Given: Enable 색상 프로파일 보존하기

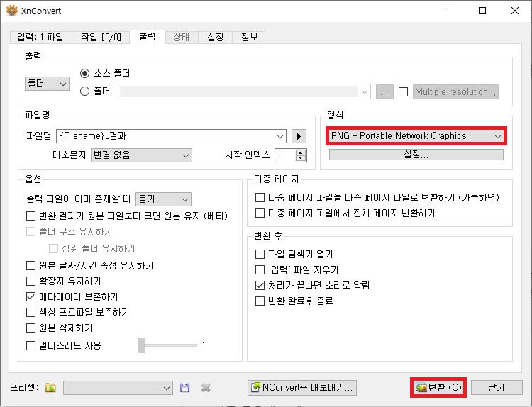Looking at the screenshot, I should click(x=31, y=312).
